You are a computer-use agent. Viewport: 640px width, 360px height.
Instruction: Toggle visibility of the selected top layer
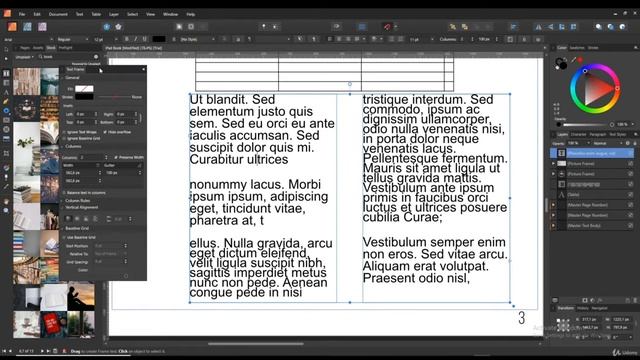[631, 153]
